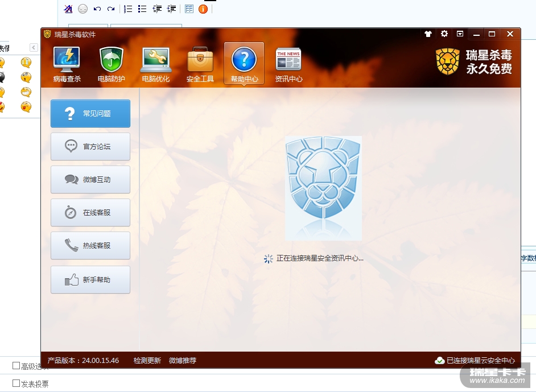
Task: Open 微博互动 weibo interaction
Action: [x=90, y=179]
